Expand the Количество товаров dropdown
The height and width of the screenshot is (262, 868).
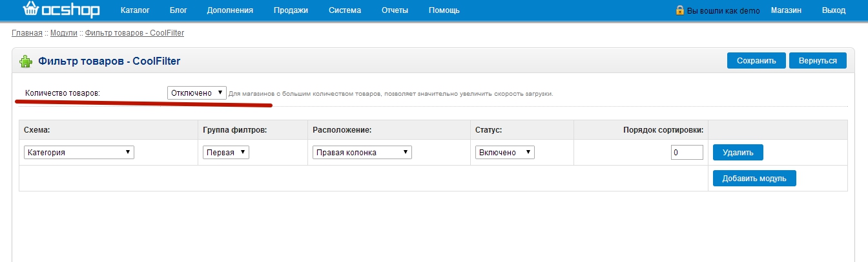(196, 93)
